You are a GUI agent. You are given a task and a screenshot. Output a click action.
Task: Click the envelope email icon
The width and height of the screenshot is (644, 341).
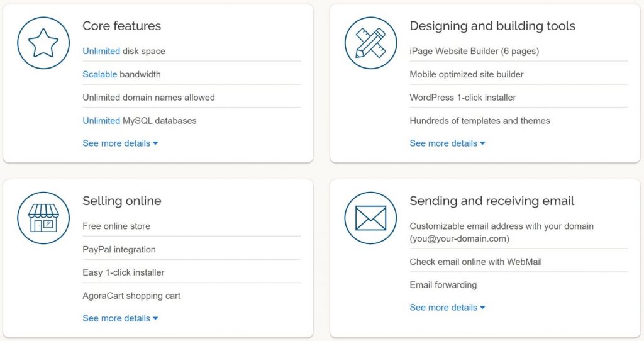[x=370, y=218]
